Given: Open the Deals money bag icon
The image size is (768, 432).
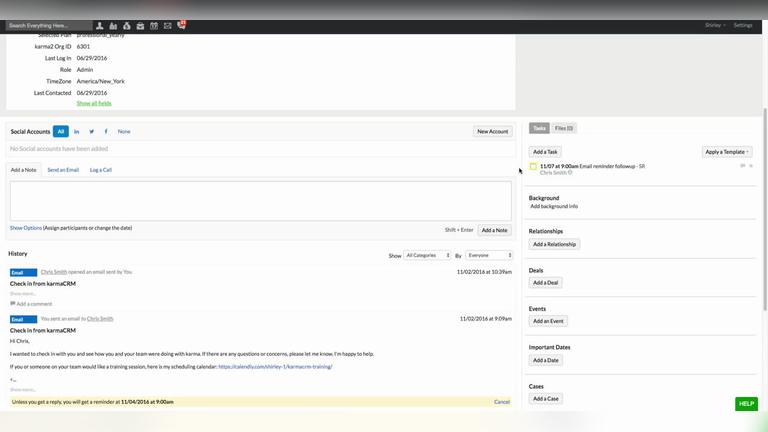Looking at the screenshot, I should point(127,25).
